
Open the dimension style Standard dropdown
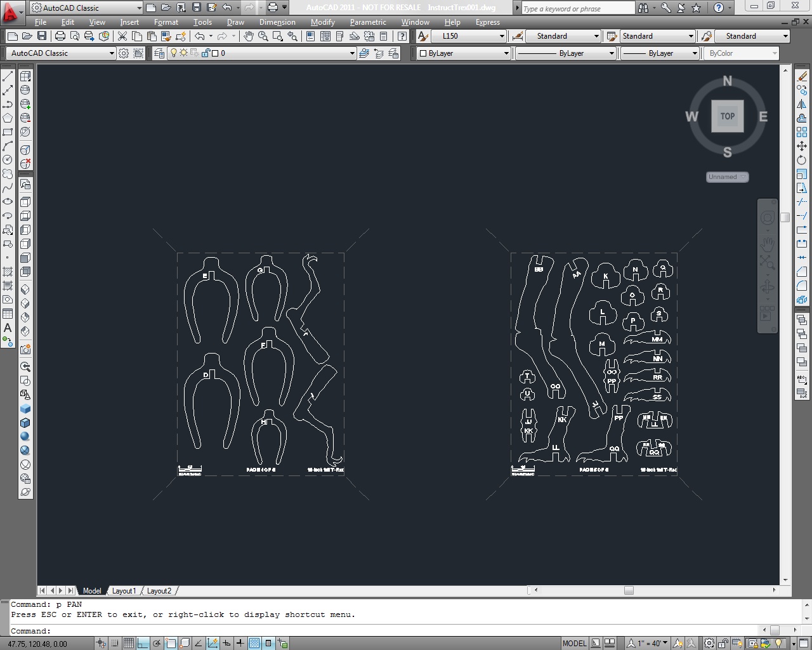564,36
